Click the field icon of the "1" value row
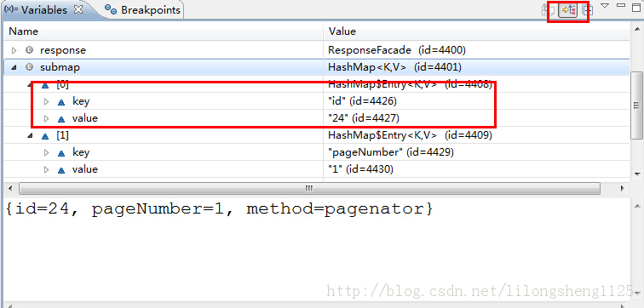The image size is (644, 308). [61, 170]
